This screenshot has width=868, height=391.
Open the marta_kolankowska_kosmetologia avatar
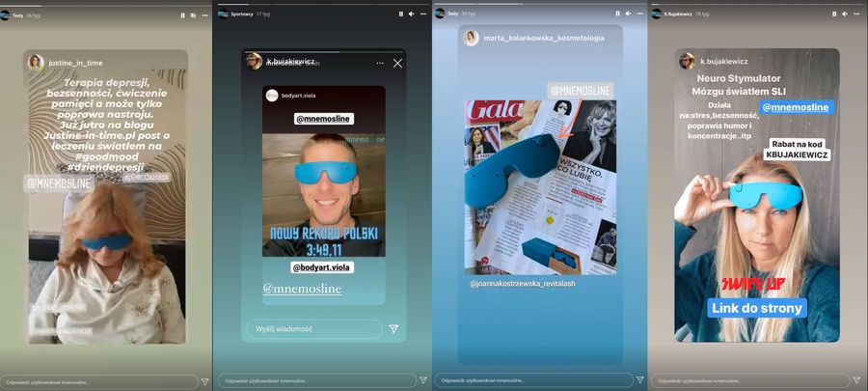[471, 39]
